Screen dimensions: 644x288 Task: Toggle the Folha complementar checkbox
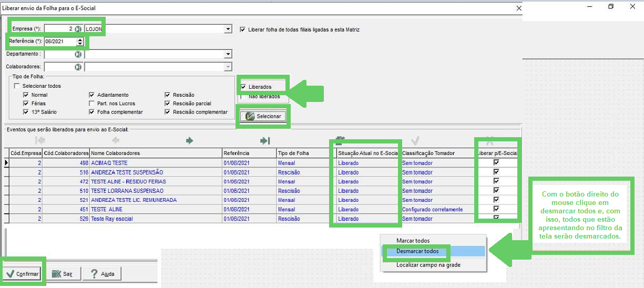[92, 112]
